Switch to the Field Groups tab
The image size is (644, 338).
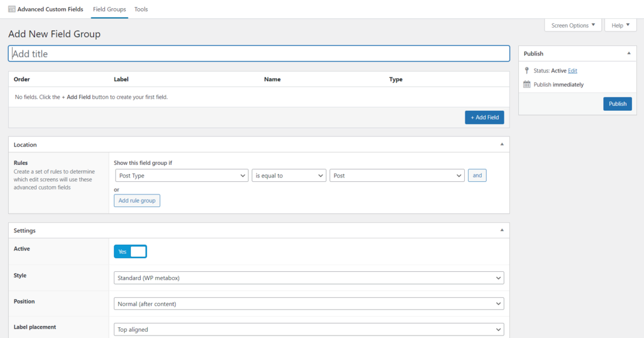tap(109, 9)
